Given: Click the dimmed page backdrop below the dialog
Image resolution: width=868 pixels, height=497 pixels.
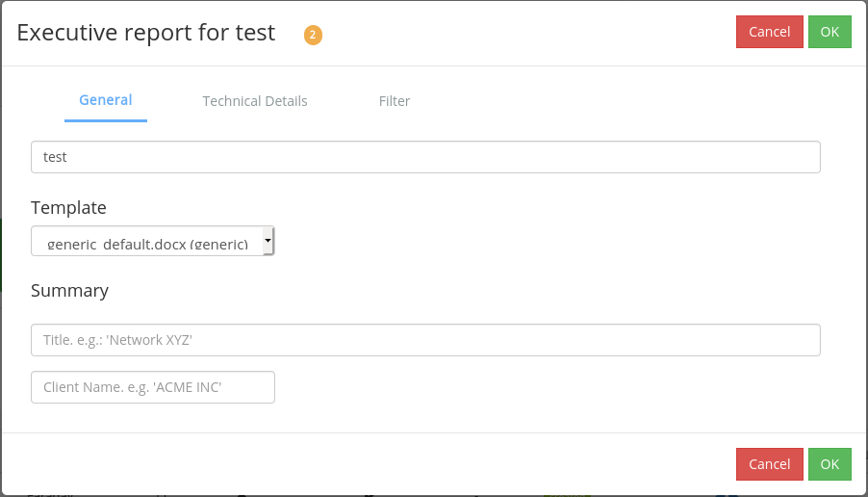Looking at the screenshot, I should point(433,495).
